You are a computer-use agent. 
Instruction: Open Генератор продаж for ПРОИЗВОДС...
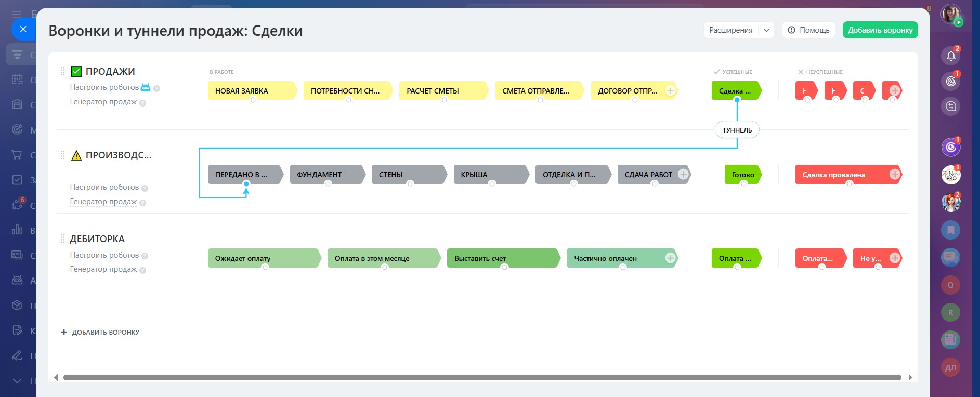click(103, 202)
